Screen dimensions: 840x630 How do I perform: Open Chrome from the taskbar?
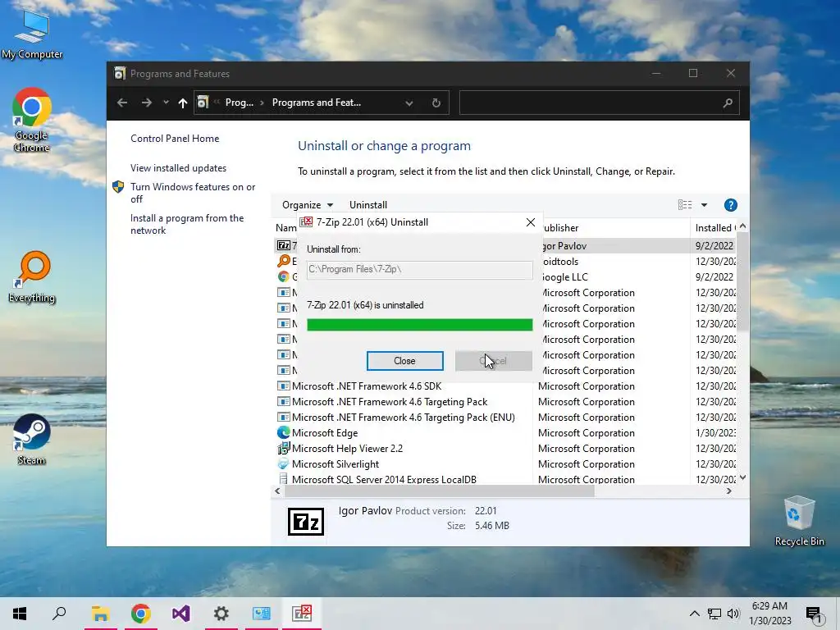[141, 614]
